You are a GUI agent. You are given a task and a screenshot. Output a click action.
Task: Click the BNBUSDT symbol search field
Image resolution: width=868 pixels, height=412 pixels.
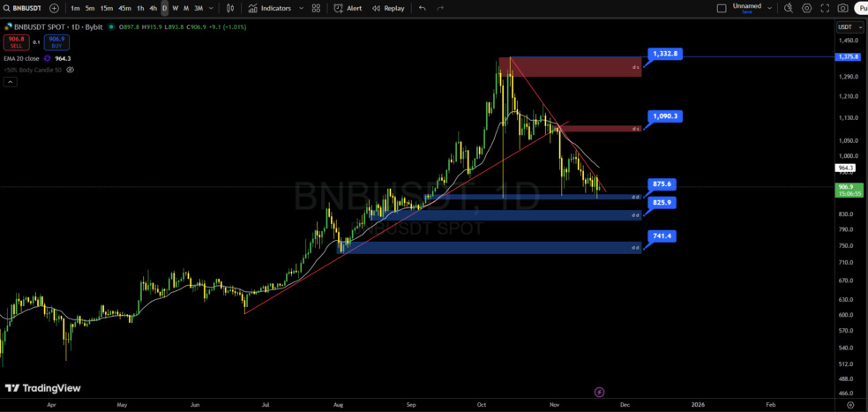[23, 8]
